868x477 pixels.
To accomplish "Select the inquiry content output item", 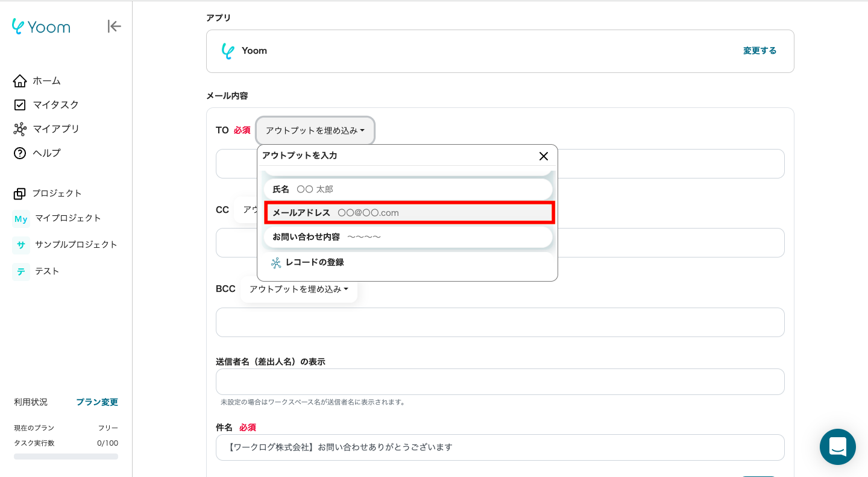I will (x=407, y=237).
